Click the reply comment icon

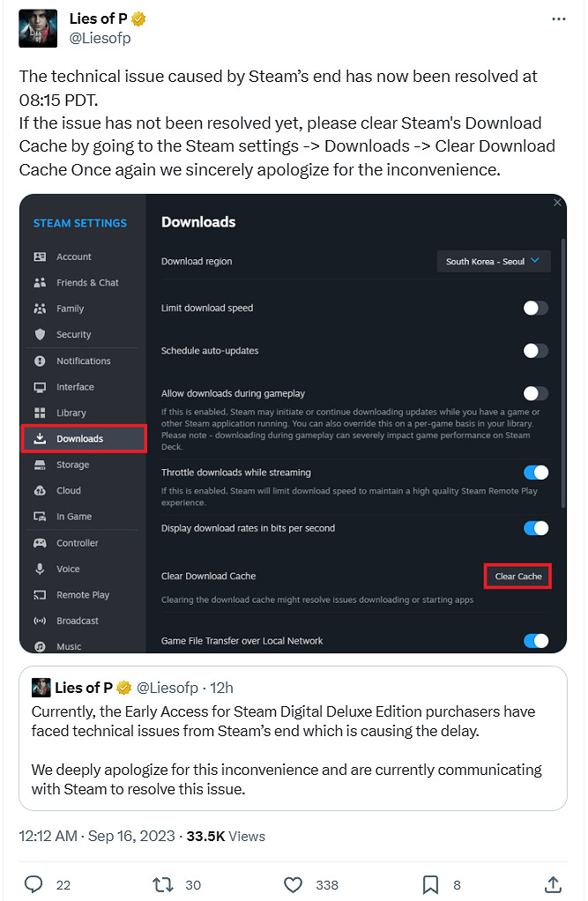(34, 883)
